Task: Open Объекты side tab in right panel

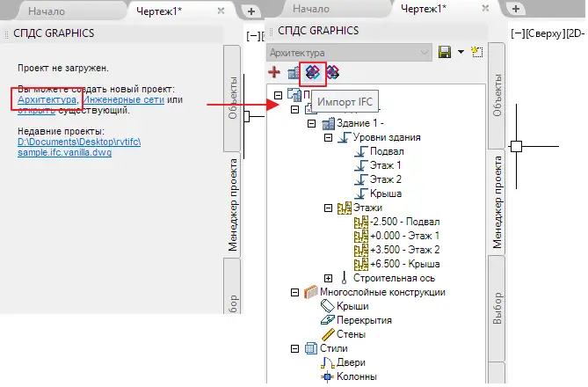Action: click(x=497, y=95)
